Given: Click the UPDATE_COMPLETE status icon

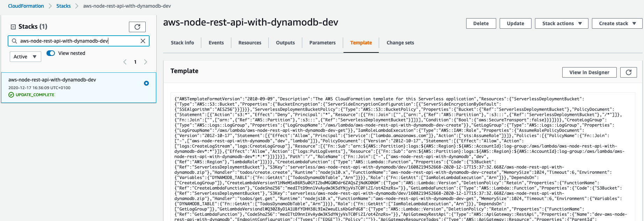Looking at the screenshot, I should click(x=11, y=95).
